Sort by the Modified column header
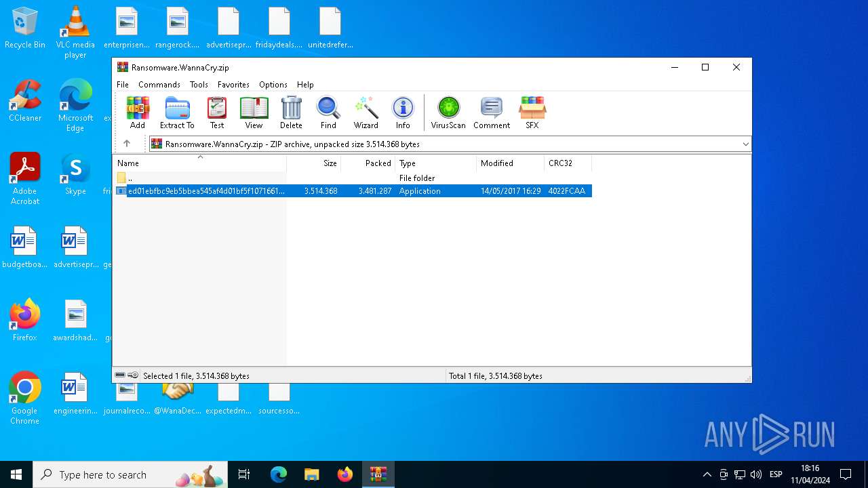Screen dimensions: 868x488 coord(511,163)
